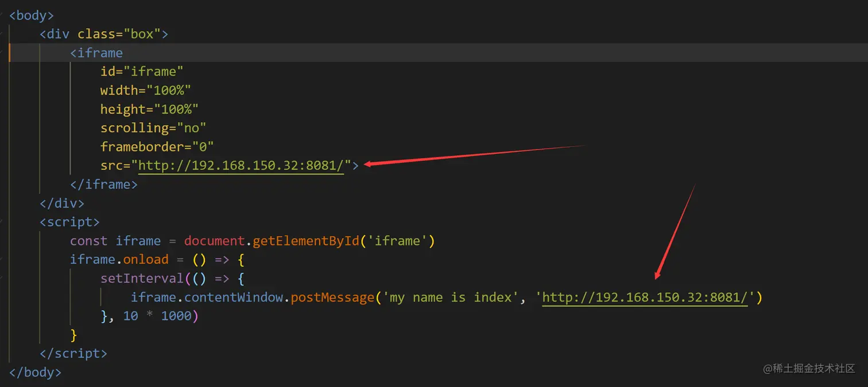Image resolution: width=868 pixels, height=387 pixels.
Task: Click the closing iframe tag
Action: point(104,184)
